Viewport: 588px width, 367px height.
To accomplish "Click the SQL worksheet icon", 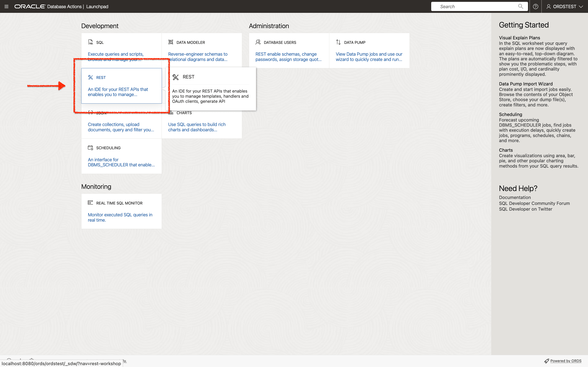I will point(90,42).
